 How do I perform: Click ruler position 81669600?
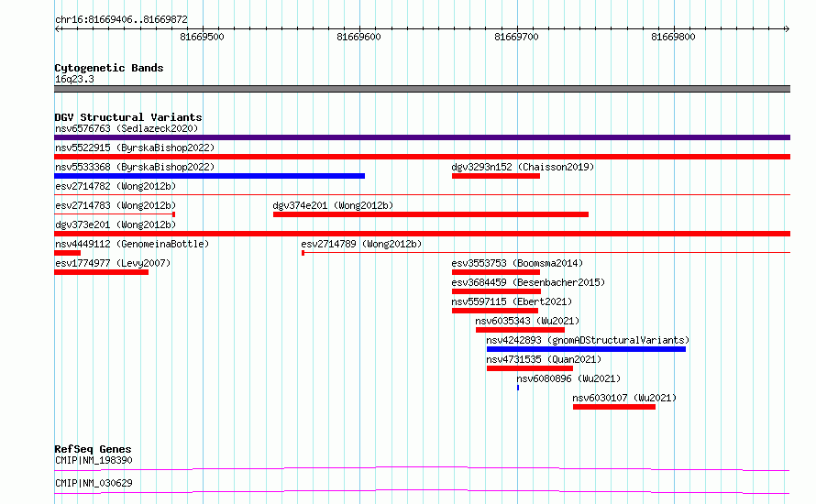click(x=358, y=37)
